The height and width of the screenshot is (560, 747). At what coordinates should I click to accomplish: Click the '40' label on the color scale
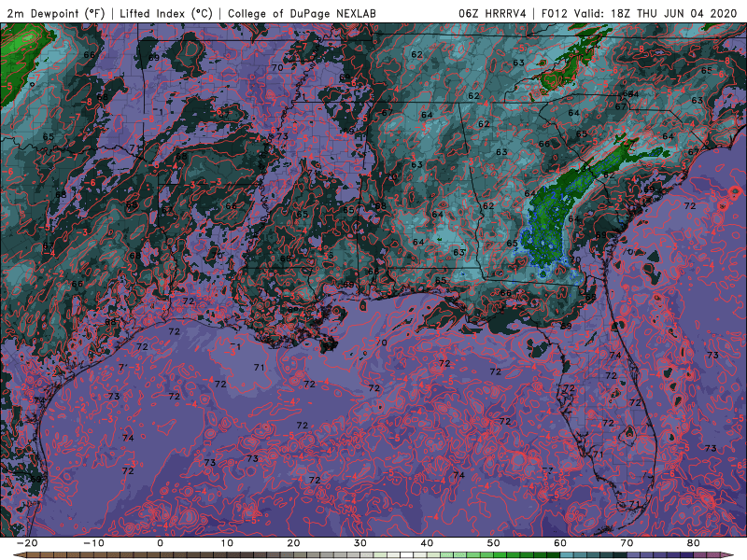pyautogui.click(x=427, y=543)
